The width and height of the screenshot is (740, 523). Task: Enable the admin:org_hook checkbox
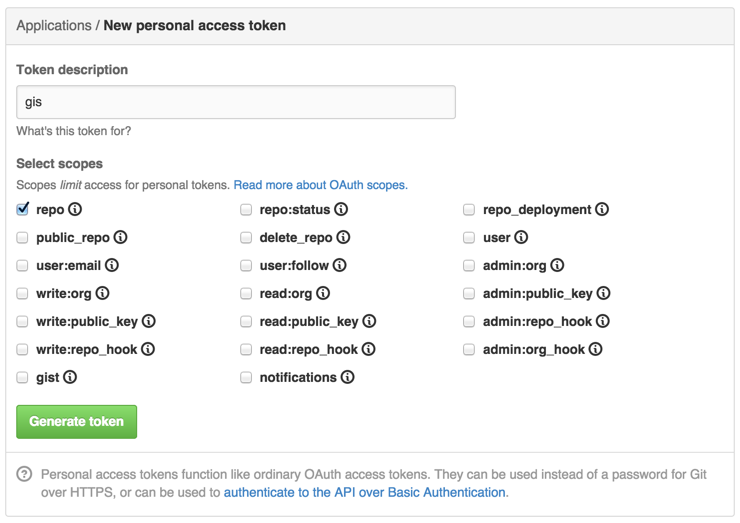pyautogui.click(x=469, y=350)
